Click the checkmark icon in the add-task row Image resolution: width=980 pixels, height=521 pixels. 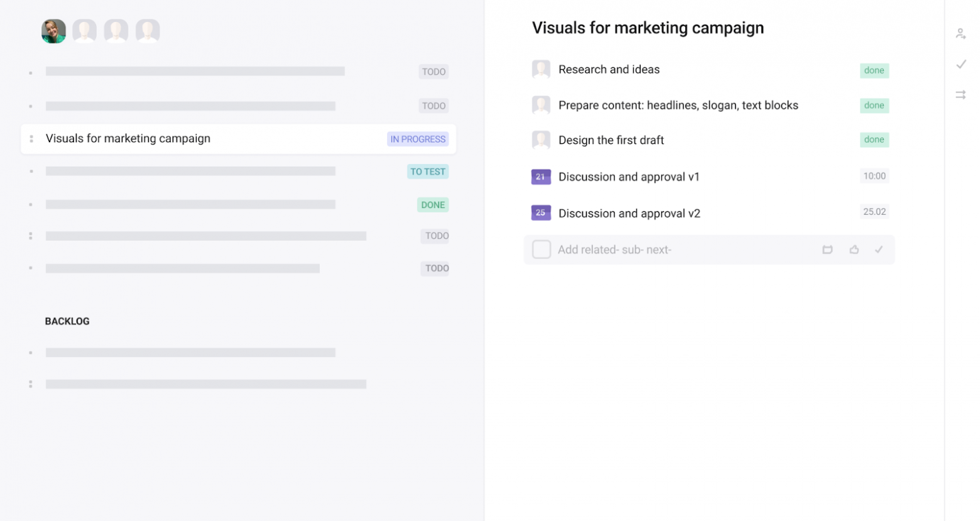click(x=879, y=250)
